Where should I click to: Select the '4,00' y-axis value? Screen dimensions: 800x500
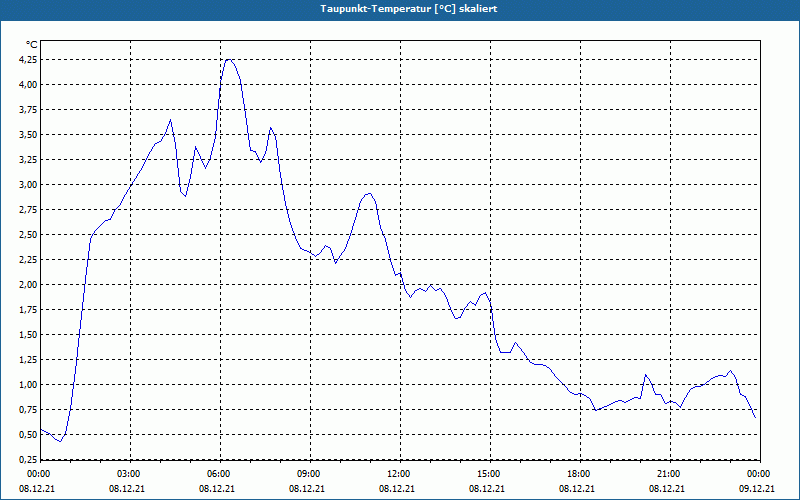(x=28, y=85)
